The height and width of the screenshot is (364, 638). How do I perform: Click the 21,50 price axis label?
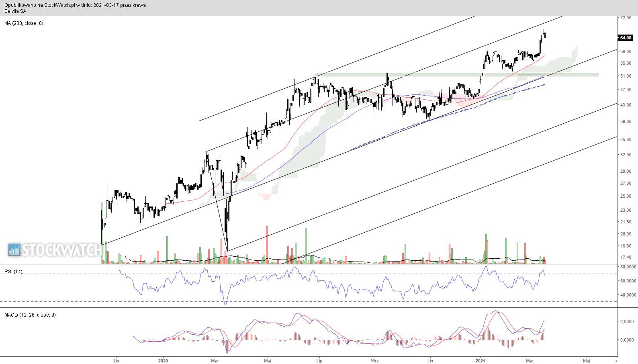click(x=626, y=222)
